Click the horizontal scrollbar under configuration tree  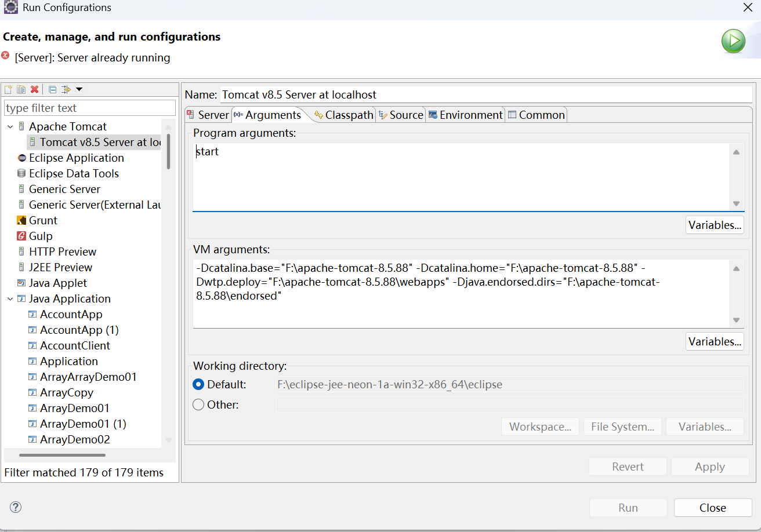(x=62, y=456)
